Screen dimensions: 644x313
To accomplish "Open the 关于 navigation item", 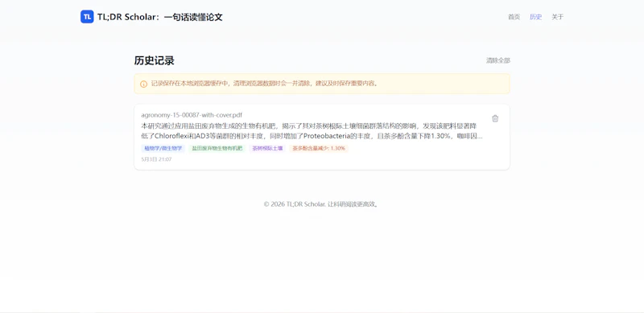I will pyautogui.click(x=557, y=17).
